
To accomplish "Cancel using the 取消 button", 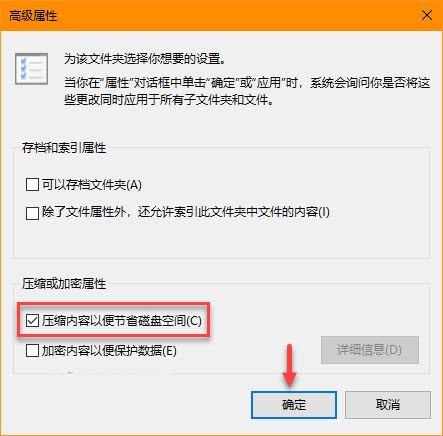I will (388, 405).
